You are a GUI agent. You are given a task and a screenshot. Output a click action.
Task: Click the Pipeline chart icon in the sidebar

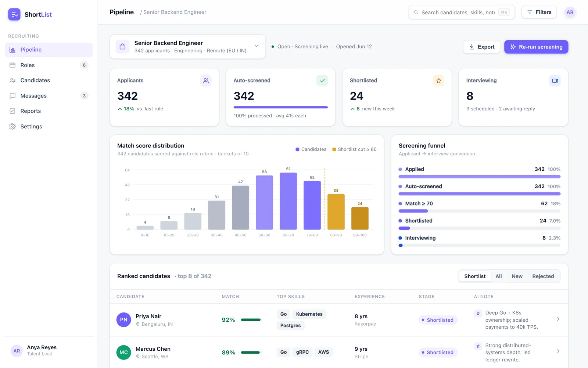[x=12, y=50]
